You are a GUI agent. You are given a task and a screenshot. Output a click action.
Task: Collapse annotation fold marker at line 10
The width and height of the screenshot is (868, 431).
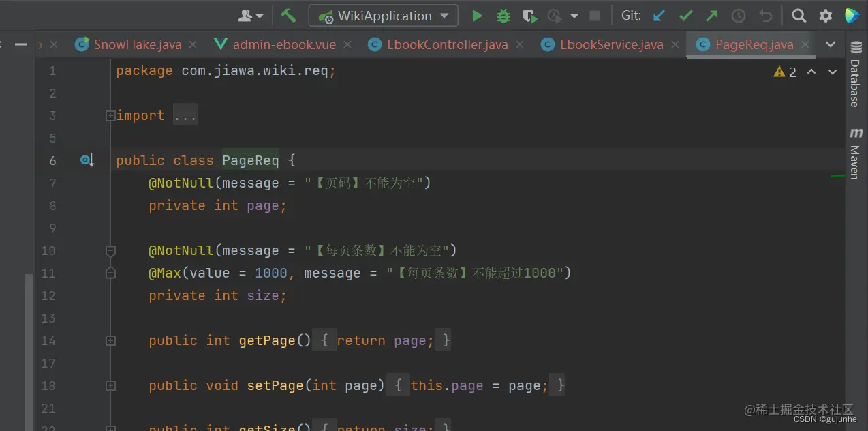(x=110, y=251)
